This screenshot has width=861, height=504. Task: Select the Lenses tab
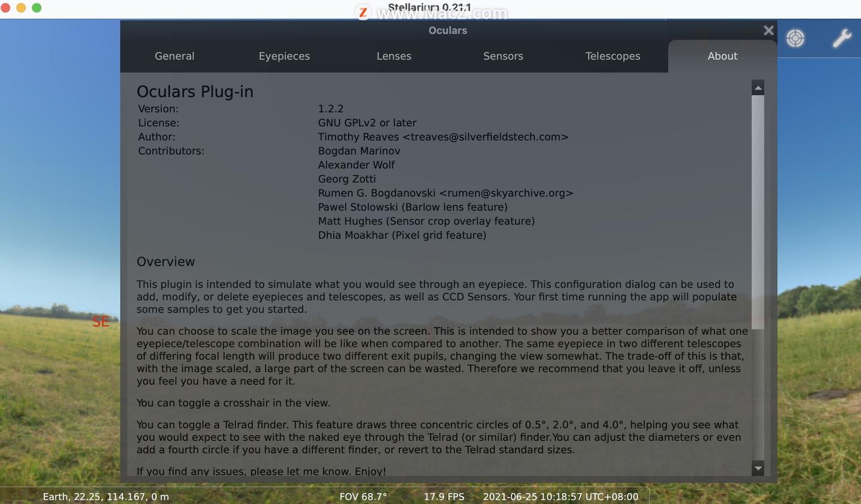(x=394, y=56)
